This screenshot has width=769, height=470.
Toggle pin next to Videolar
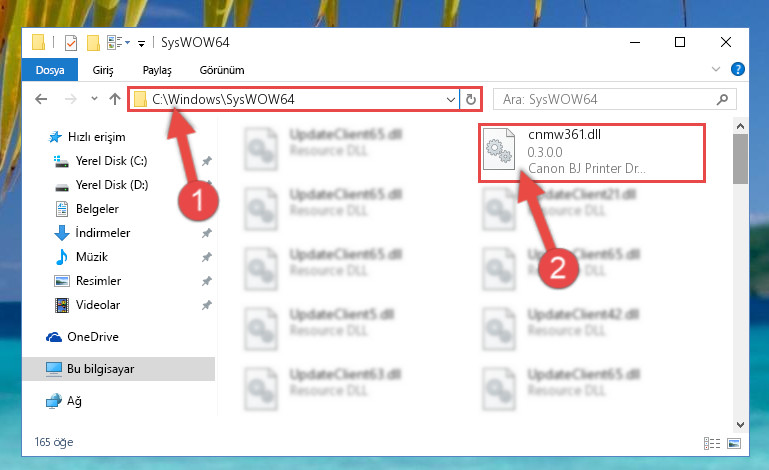[x=207, y=305]
